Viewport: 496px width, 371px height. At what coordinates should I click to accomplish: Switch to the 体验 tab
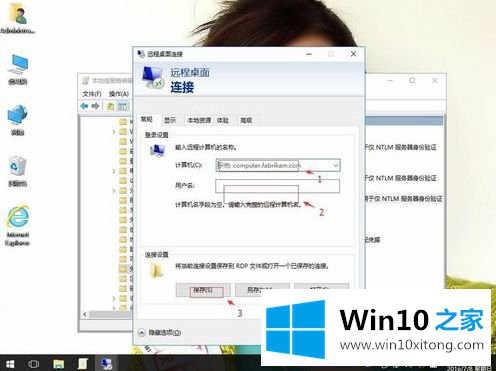tap(223, 120)
